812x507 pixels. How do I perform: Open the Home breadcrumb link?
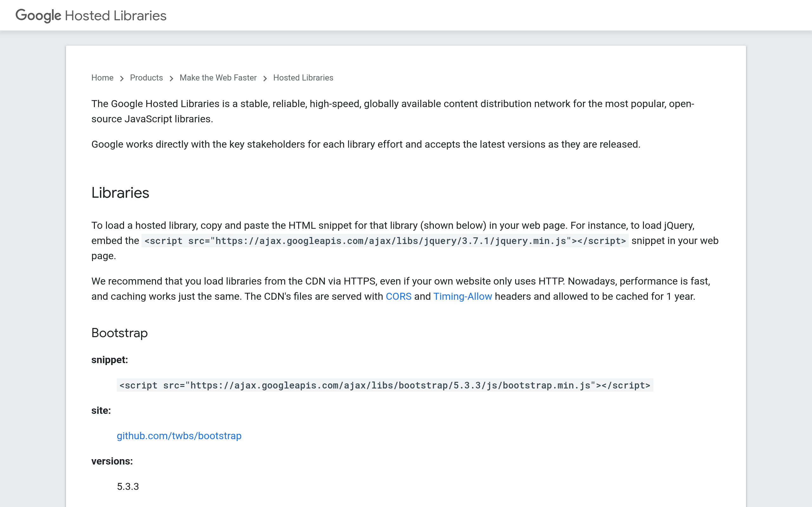[x=102, y=78]
